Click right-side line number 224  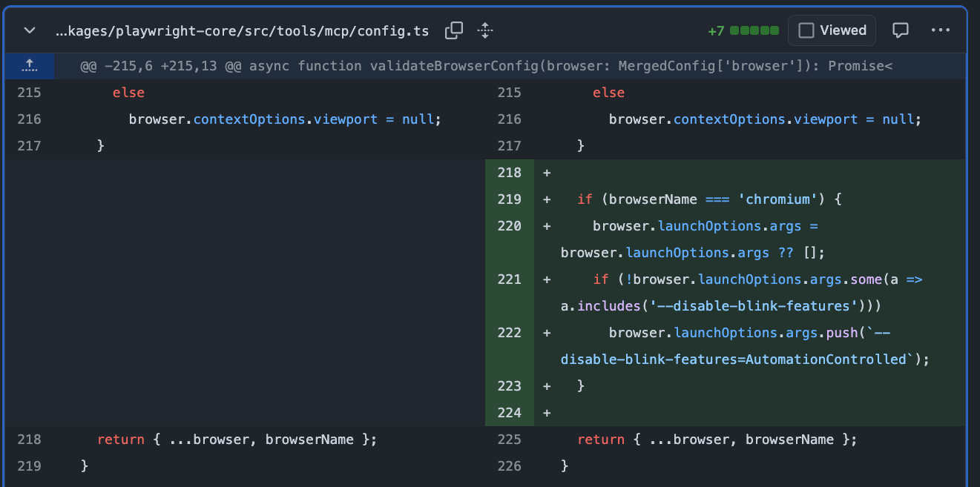point(509,413)
